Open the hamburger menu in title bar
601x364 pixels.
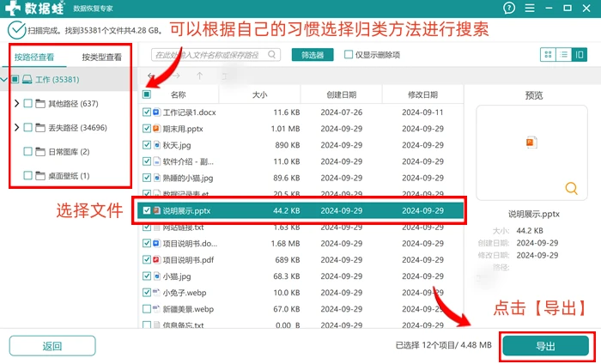pos(530,8)
